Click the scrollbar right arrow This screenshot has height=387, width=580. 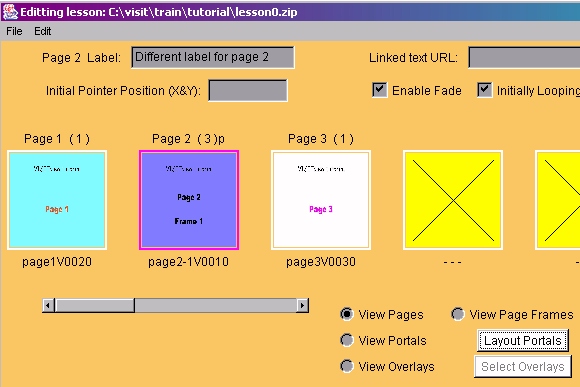(303, 306)
